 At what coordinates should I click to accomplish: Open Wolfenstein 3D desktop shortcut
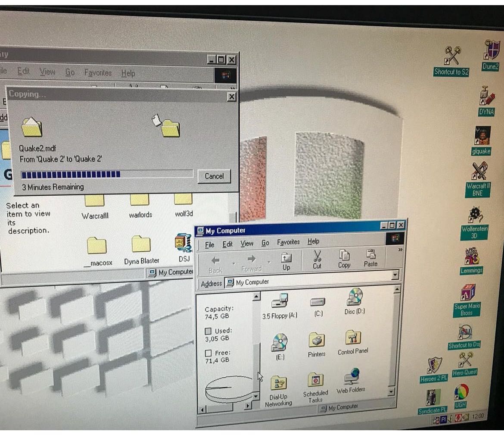point(474,224)
